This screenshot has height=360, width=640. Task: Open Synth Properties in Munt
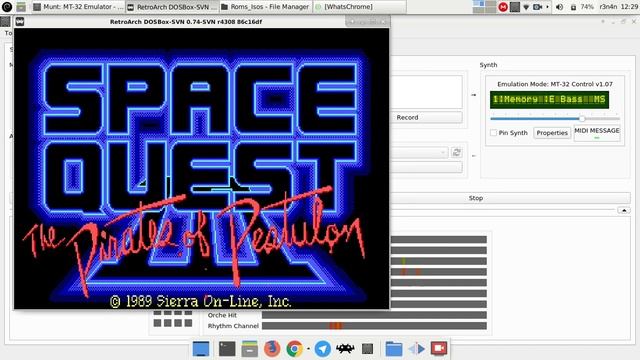[552, 133]
